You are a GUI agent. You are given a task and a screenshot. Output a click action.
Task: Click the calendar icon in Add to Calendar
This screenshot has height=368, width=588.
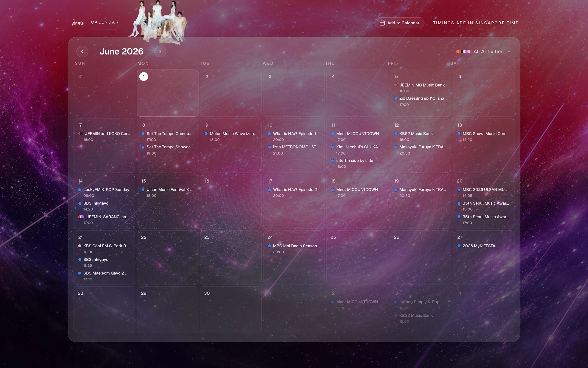(382, 23)
